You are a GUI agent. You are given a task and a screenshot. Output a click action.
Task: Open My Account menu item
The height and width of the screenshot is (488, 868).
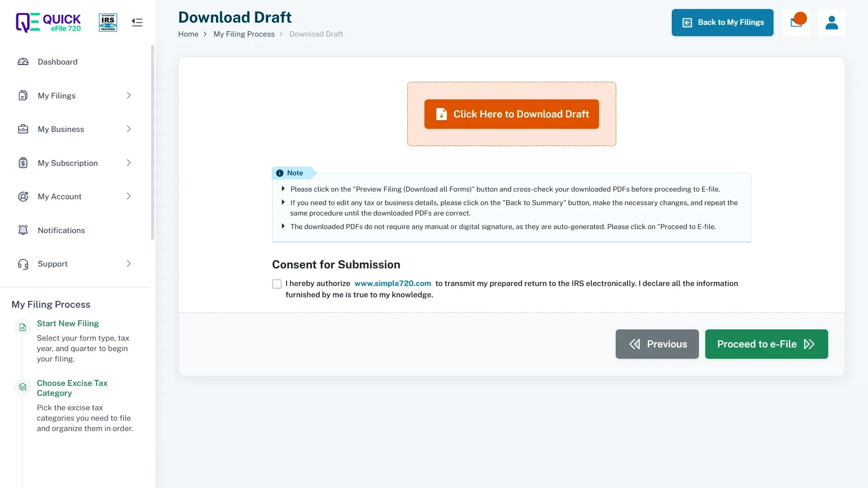(x=60, y=197)
